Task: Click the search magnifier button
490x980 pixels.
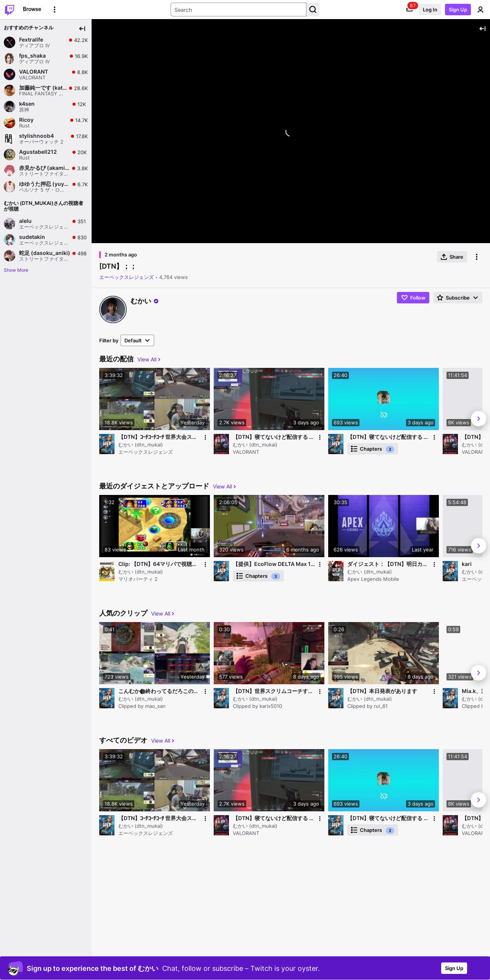Action: click(x=313, y=10)
